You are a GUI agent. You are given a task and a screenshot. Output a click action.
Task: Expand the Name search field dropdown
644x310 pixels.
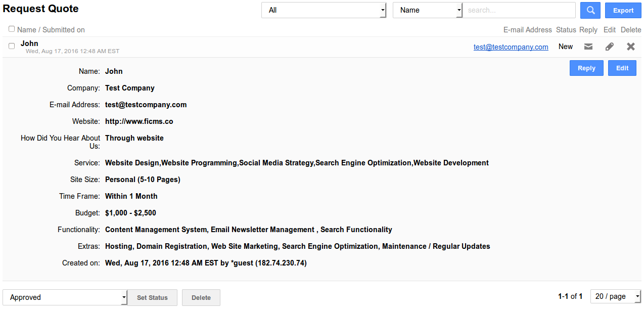427,10
